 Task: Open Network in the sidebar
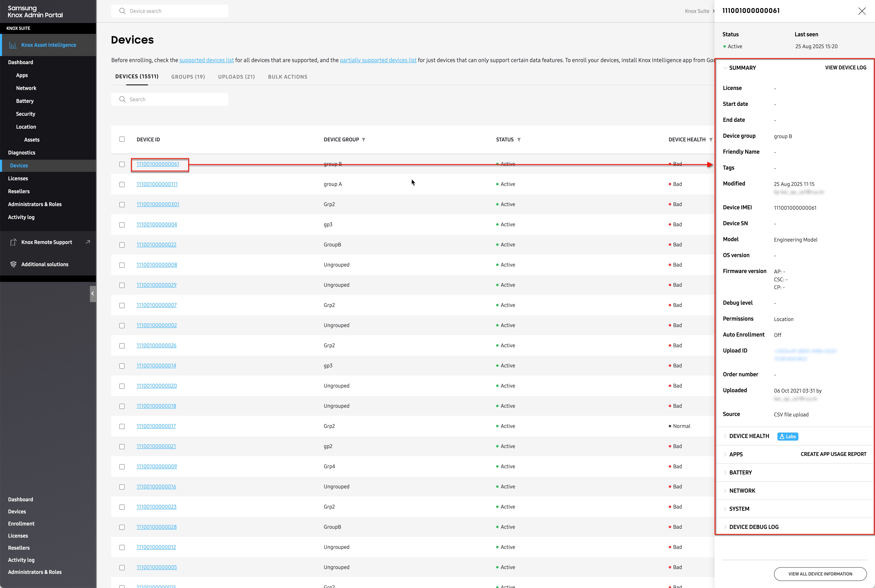coord(26,88)
